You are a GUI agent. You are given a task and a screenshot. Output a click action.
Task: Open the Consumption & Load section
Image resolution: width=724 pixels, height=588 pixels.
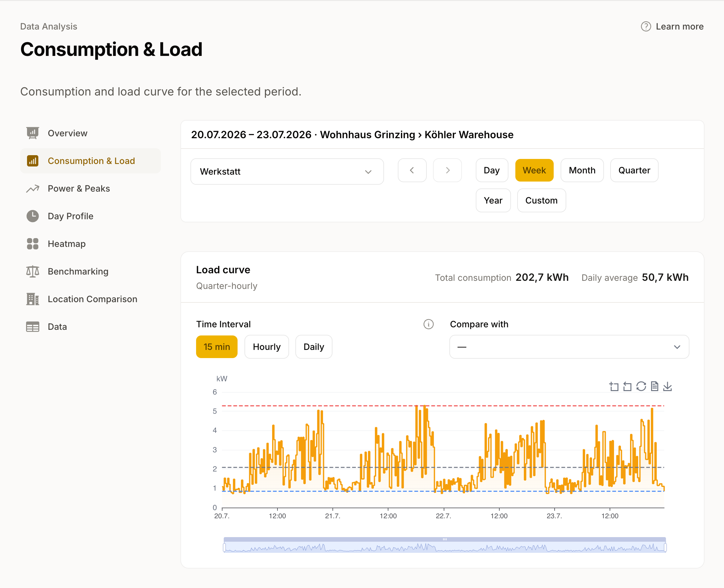90,161
